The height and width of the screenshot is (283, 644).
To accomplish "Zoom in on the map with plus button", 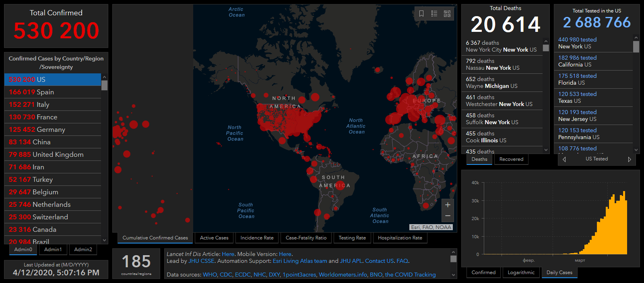I will tap(448, 205).
